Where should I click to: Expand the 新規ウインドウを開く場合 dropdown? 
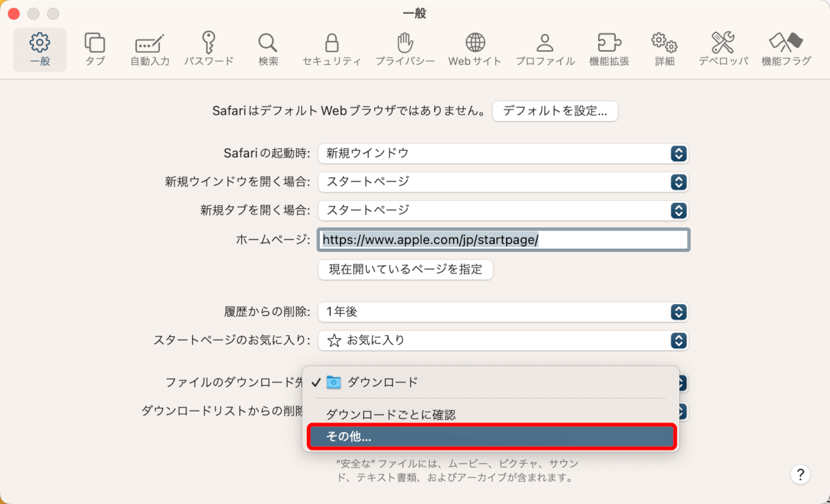(503, 181)
